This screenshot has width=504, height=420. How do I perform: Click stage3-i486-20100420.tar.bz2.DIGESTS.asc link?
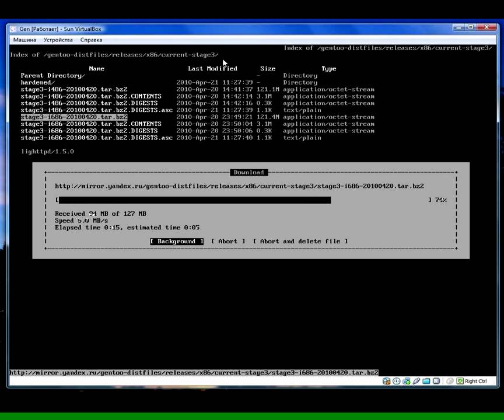[96, 110]
